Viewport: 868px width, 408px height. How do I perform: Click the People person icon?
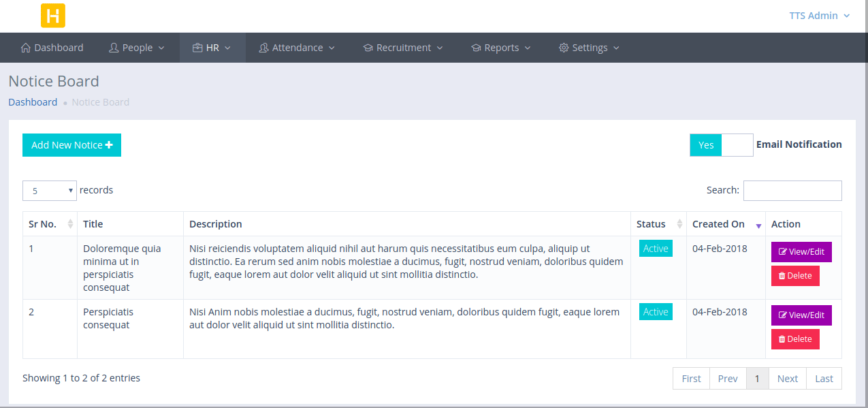coord(114,48)
